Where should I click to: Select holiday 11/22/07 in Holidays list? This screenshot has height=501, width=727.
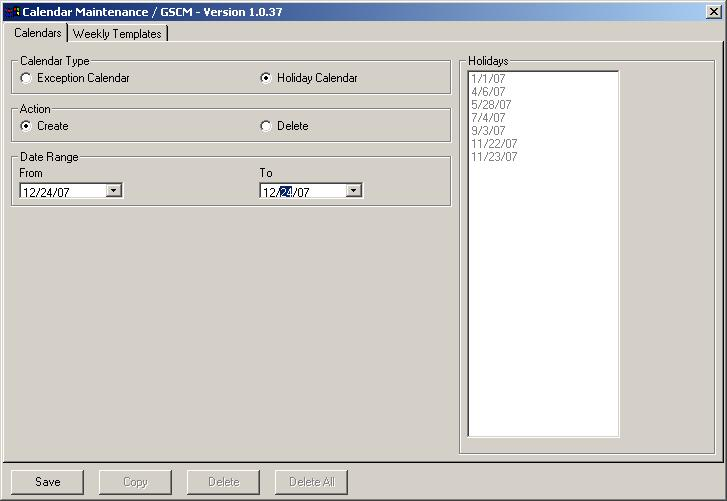click(494, 144)
